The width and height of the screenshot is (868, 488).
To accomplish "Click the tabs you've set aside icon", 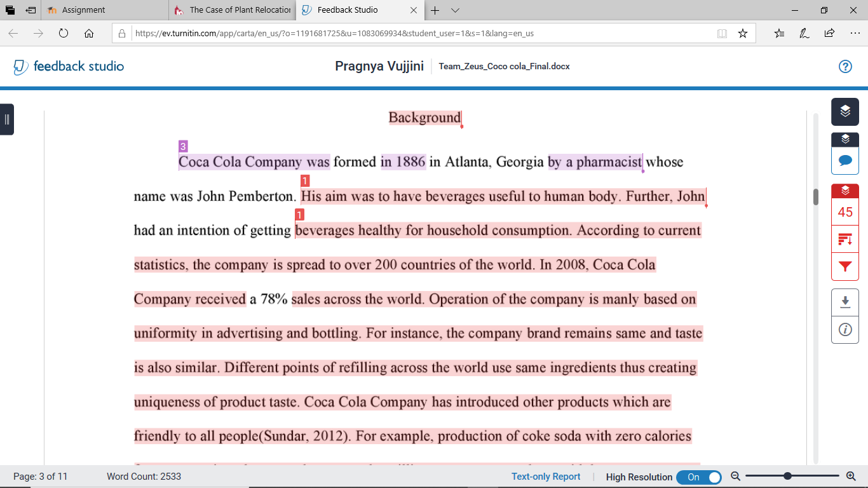I will pos(10,10).
